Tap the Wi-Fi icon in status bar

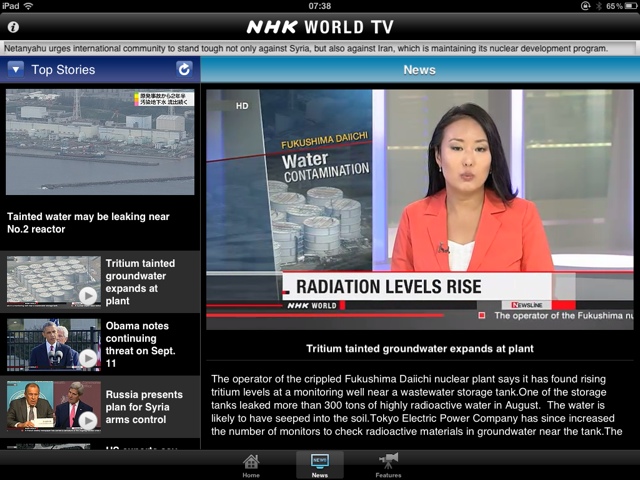pos(28,6)
